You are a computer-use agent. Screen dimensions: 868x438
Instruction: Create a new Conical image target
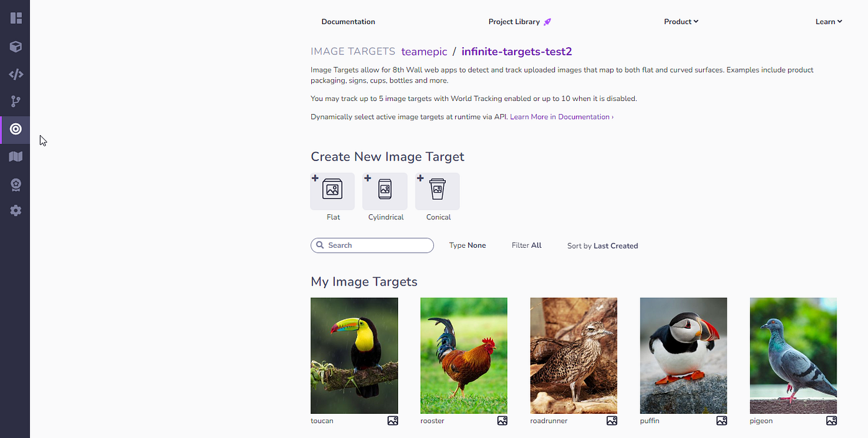(438, 191)
